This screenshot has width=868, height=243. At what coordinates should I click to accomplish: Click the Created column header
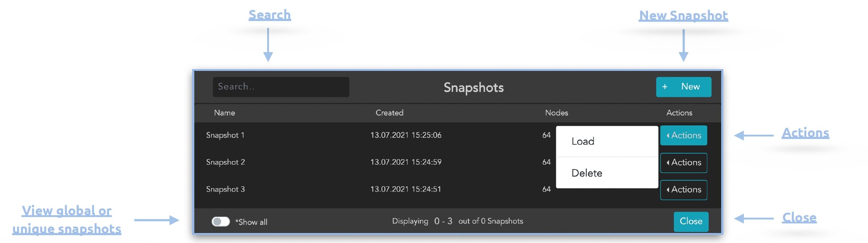[x=389, y=113]
